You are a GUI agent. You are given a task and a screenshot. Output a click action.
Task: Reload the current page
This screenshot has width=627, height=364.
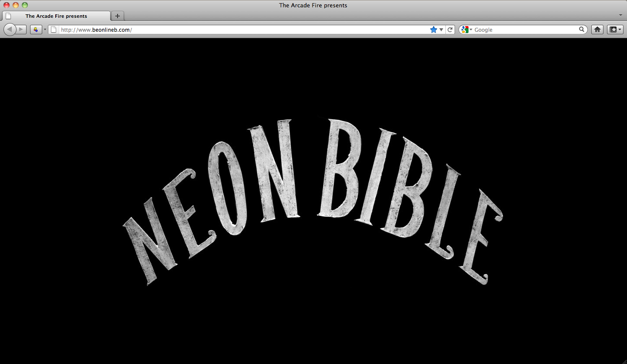pyautogui.click(x=450, y=30)
